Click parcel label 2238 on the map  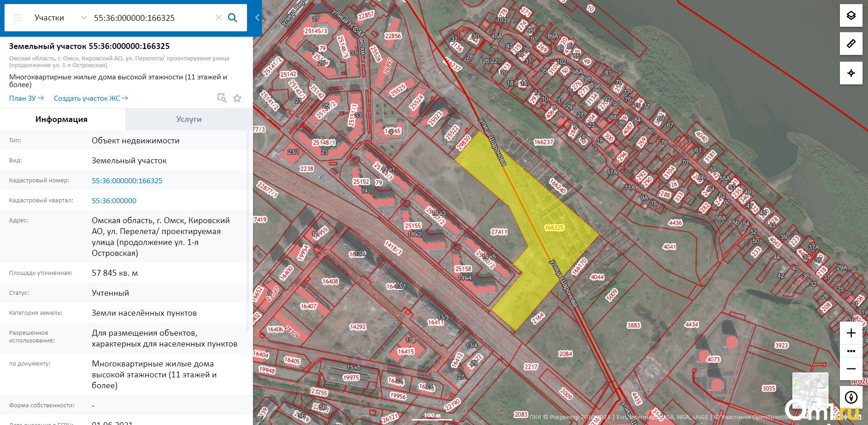307,169
